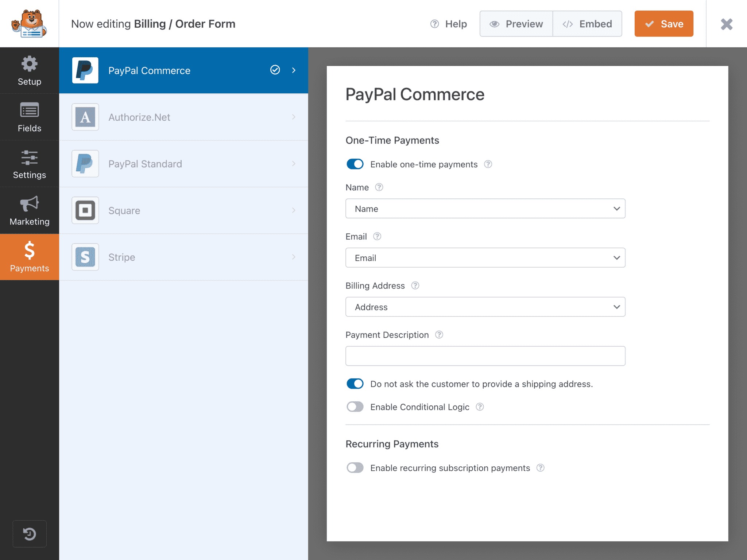Click the Square logo icon
This screenshot has width=747, height=560.
click(x=85, y=210)
